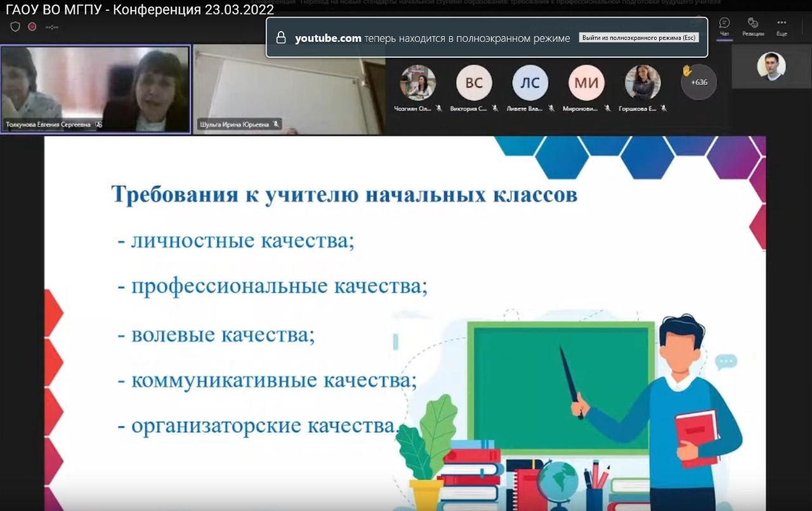Click muted mic icon next to Виктория С
This screenshot has width=812, height=511.
[494, 109]
